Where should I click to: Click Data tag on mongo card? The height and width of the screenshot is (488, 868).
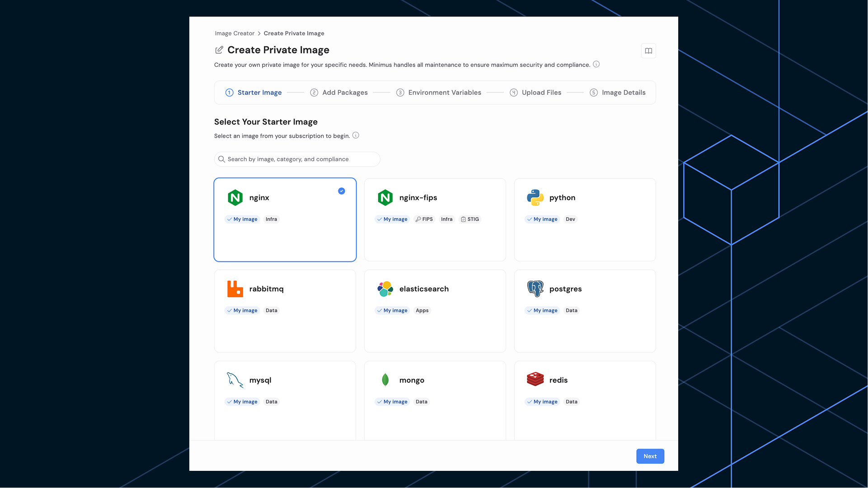point(421,402)
